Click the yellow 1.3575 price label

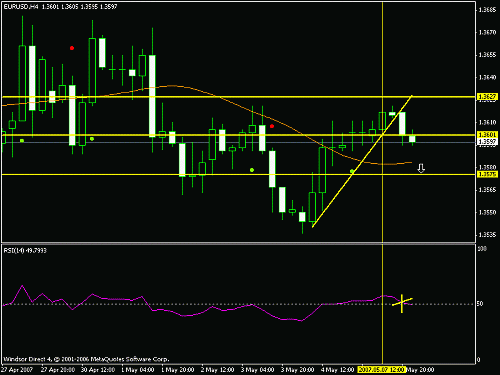487,174
